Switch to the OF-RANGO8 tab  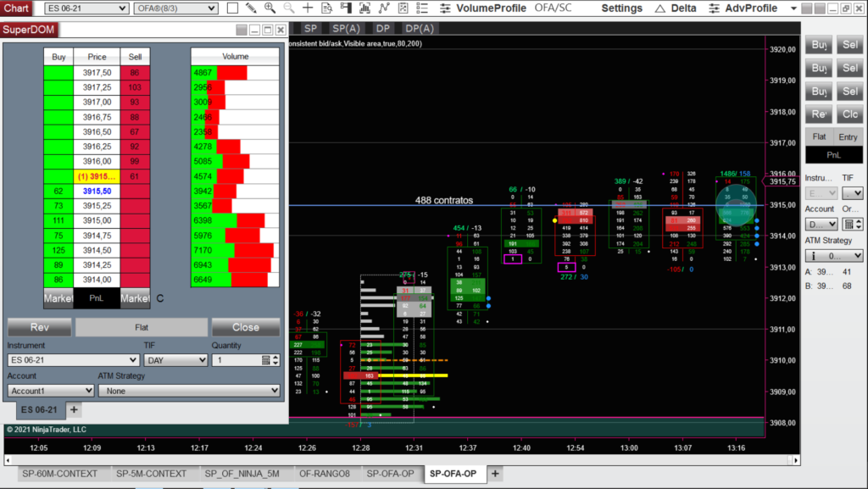pos(325,474)
